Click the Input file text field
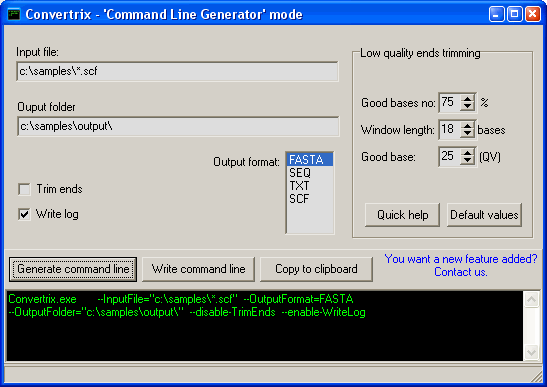 pyautogui.click(x=177, y=72)
